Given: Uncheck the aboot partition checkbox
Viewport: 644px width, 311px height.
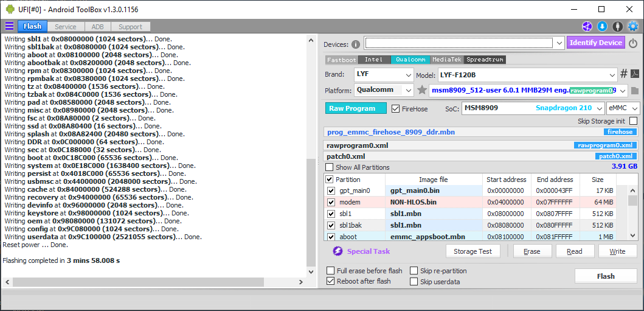Looking at the screenshot, I should click(x=331, y=237).
